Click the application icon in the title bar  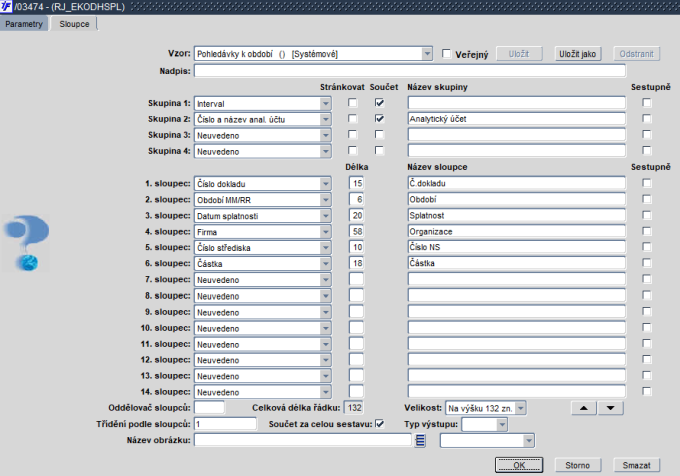point(6,7)
